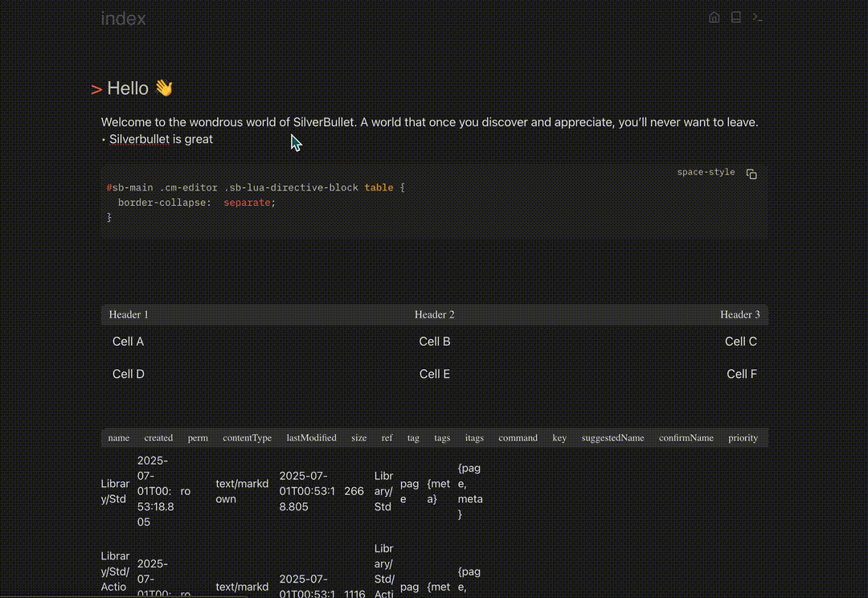Click the priority column header
868x598 pixels.
point(743,438)
